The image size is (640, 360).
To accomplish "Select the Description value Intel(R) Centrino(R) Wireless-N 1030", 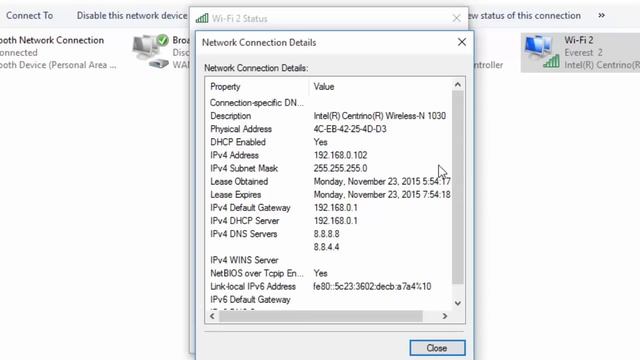I will click(x=380, y=116).
